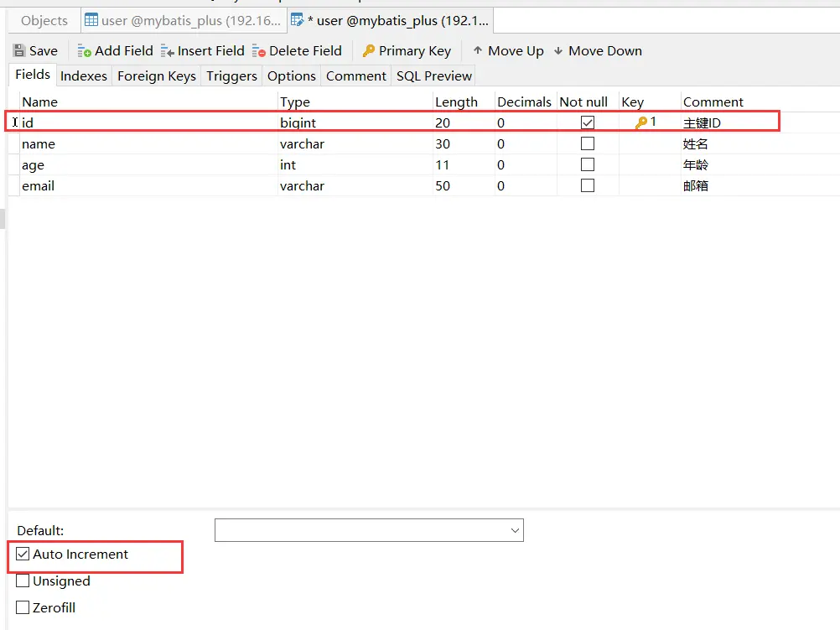Click the Add Field icon

coord(84,51)
